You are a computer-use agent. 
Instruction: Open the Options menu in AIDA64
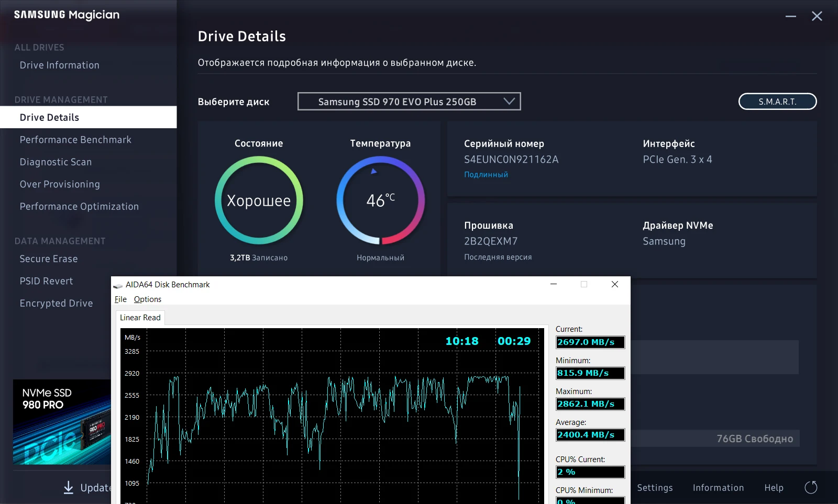(x=148, y=299)
